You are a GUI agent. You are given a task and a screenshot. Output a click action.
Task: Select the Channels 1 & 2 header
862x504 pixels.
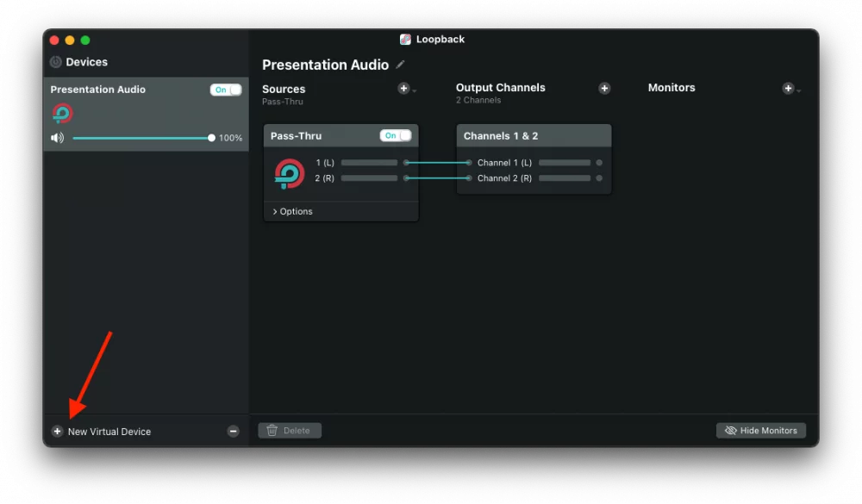[534, 136]
